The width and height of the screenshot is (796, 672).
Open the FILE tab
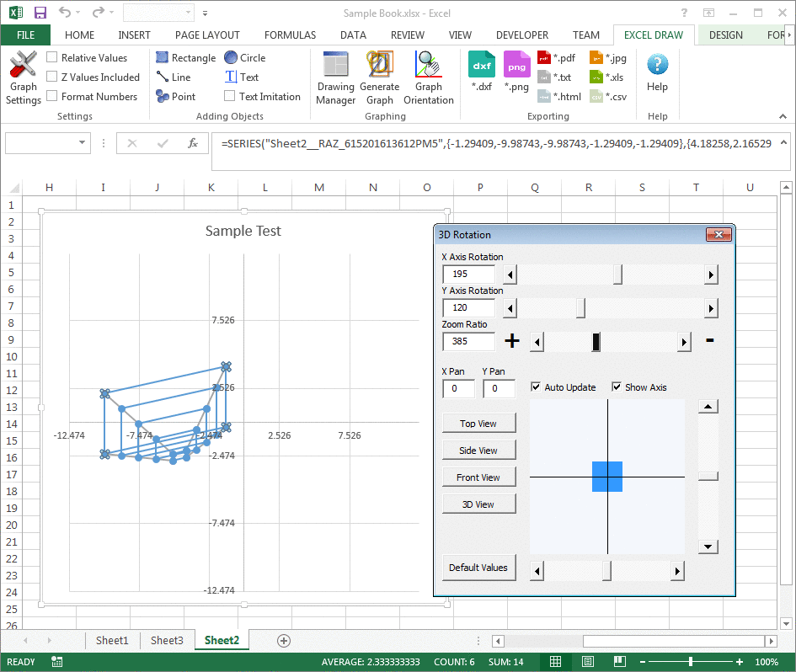pyautogui.click(x=25, y=35)
